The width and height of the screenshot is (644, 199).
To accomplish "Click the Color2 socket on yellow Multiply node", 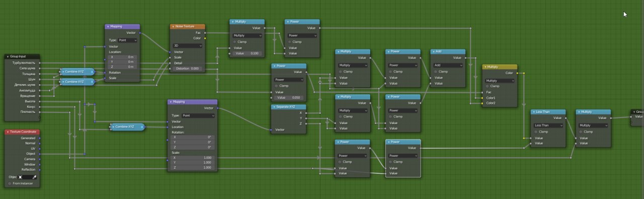I will pos(482,103).
